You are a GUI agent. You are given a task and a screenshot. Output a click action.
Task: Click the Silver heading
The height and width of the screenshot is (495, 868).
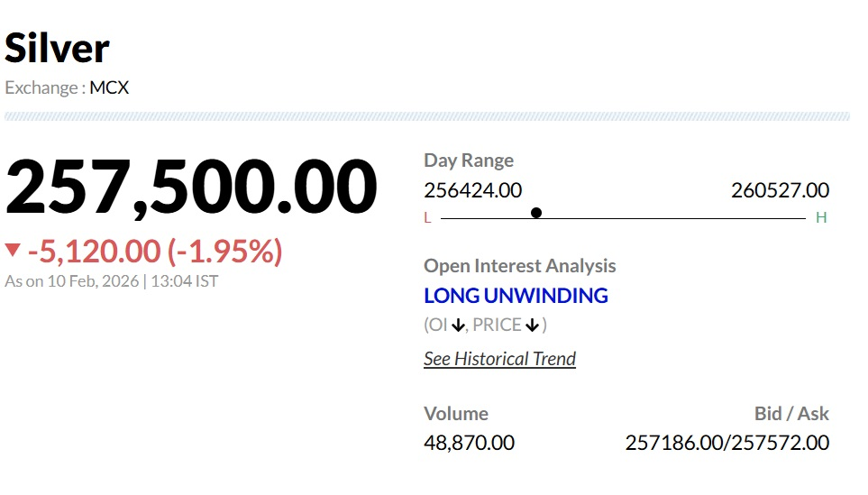click(58, 48)
